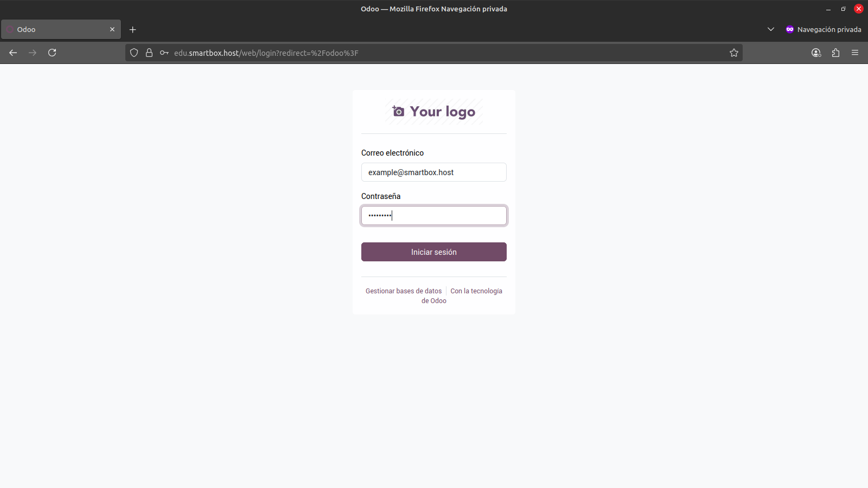
Task: Follow the Con la tecnología de Odoo link
Action: pos(462,296)
